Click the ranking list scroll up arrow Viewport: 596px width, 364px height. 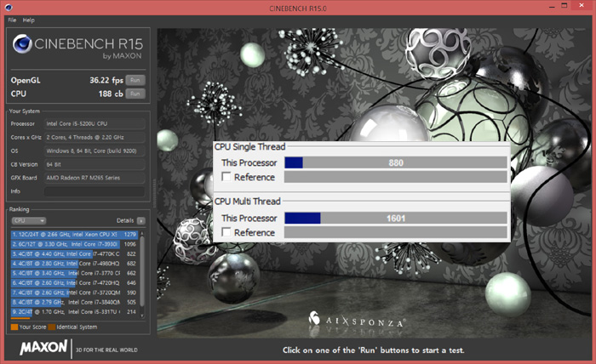click(142, 233)
